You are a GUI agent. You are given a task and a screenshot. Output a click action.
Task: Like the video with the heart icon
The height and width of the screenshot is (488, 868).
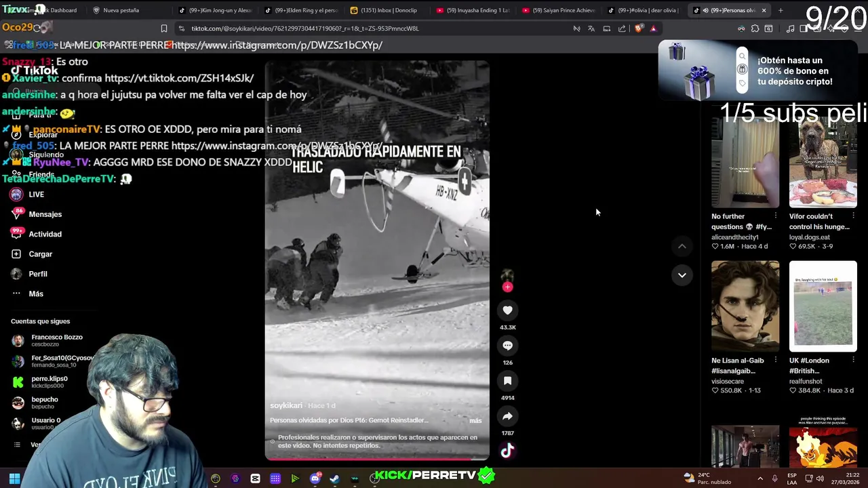click(507, 310)
